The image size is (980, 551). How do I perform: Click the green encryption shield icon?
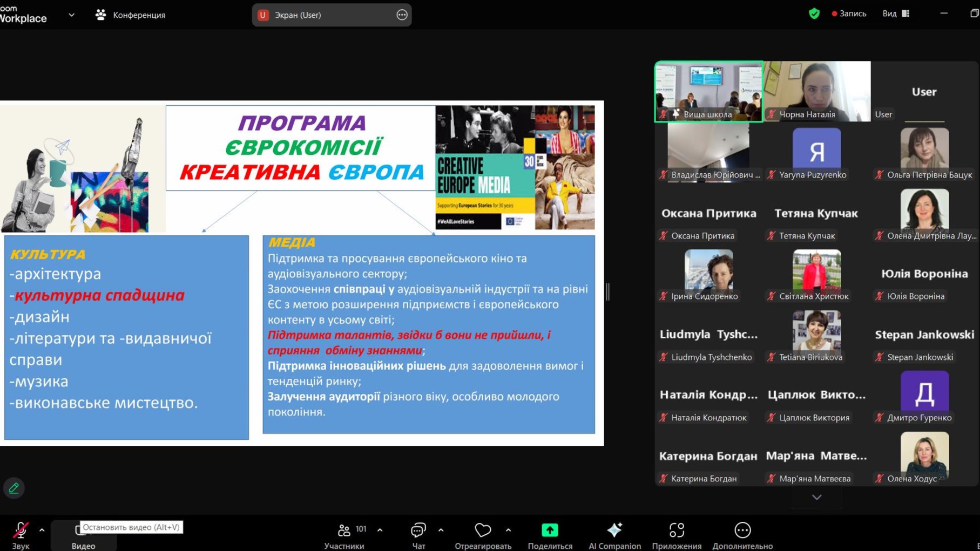point(814,14)
